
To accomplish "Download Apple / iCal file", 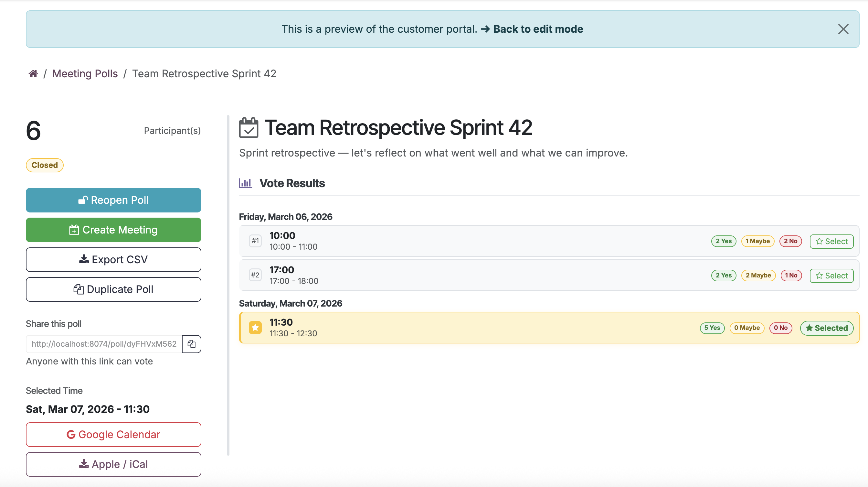I will tap(113, 464).
